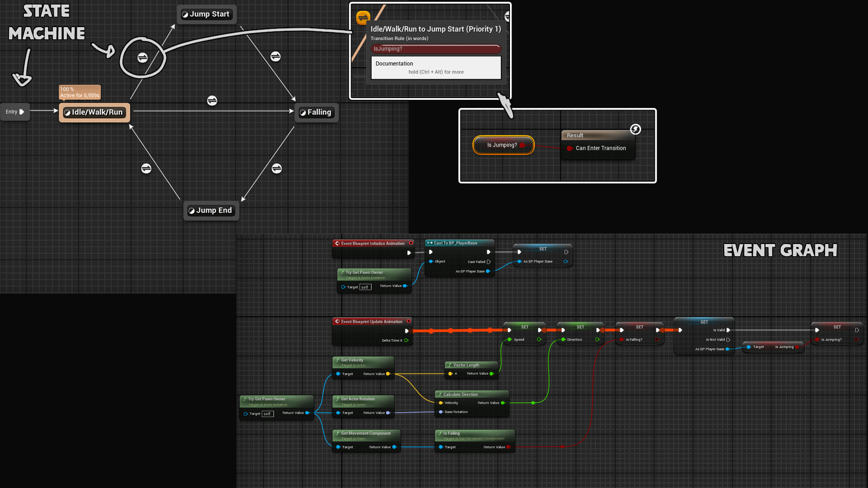Click the self field on Try Get Pawn Owner feeding Get Velocity
868x488 pixels.
pyautogui.click(x=267, y=414)
